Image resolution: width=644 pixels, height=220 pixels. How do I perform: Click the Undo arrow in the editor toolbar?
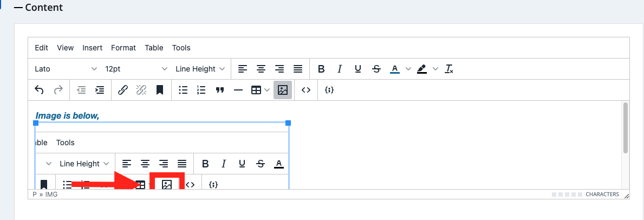tap(39, 90)
